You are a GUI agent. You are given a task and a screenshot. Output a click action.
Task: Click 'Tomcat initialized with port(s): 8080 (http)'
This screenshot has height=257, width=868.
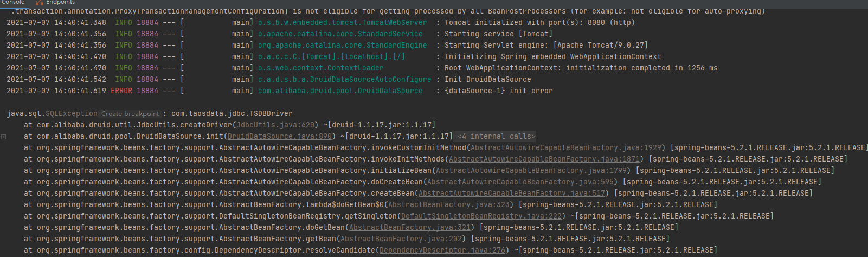click(x=539, y=23)
